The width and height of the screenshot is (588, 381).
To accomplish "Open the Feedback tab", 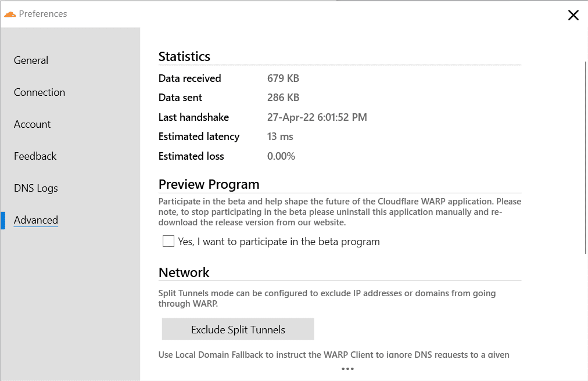I will pyautogui.click(x=35, y=156).
